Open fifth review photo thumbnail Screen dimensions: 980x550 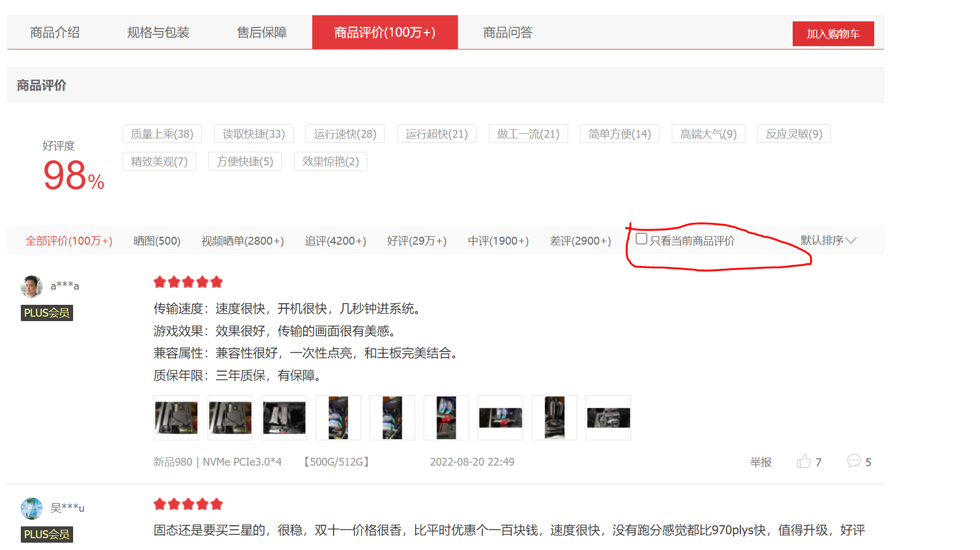[392, 418]
